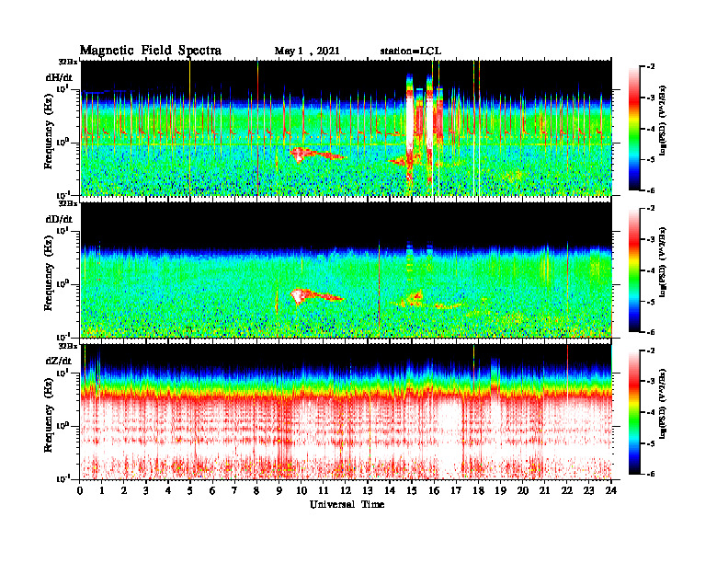Screen dimensions: 728x563
Task: Click the "station=LCL" label
Action: [x=411, y=51]
